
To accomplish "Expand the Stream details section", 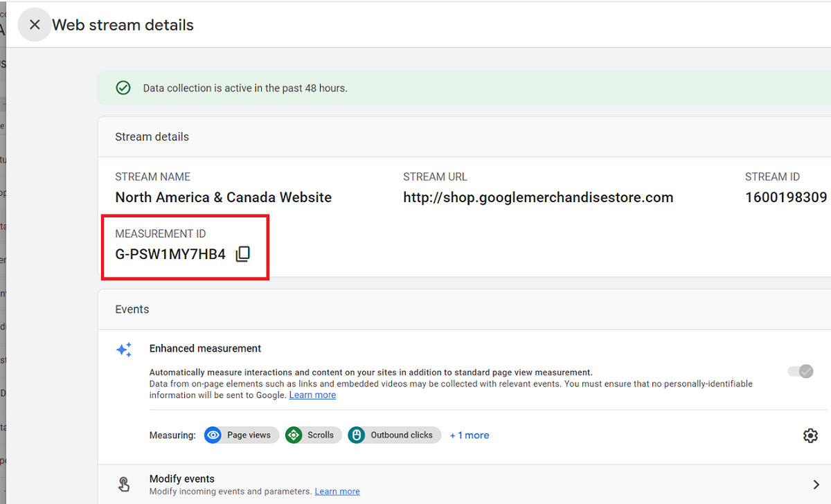I will (152, 136).
